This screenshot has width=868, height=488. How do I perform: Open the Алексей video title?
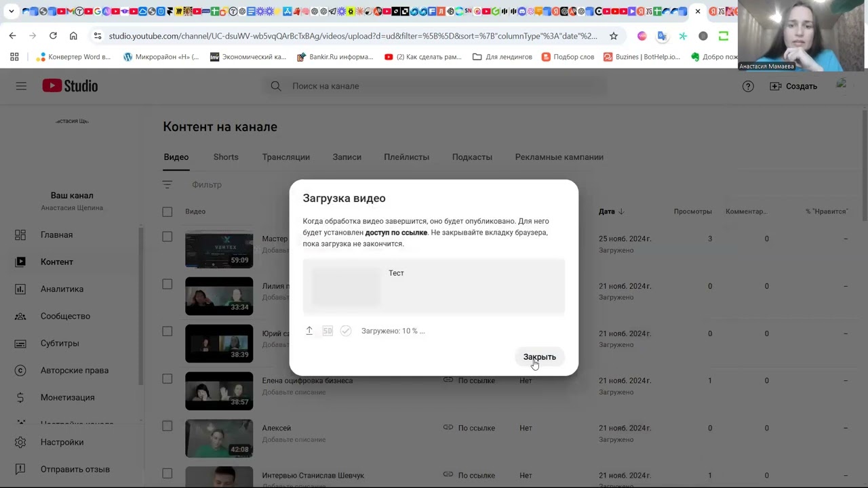coord(277,428)
